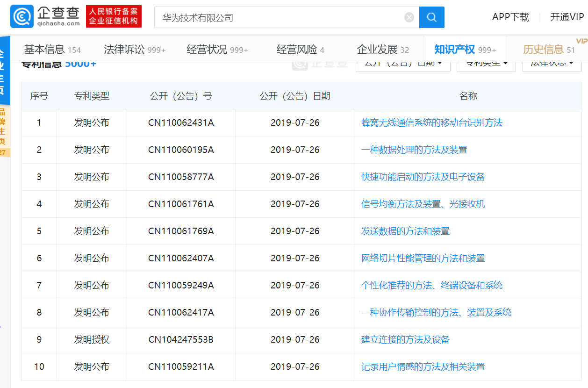
Task: Click publication number CN110061761A
Action: 181,204
